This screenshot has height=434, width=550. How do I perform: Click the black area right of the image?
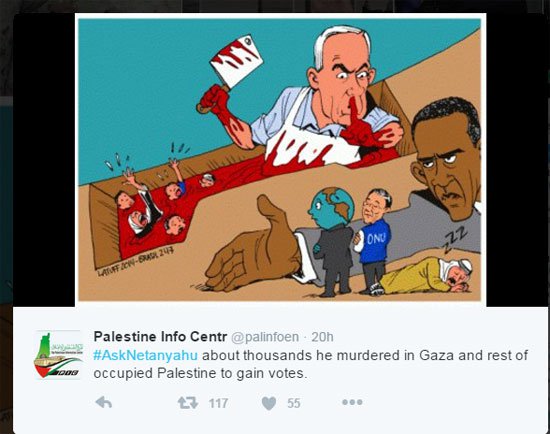tap(517, 160)
